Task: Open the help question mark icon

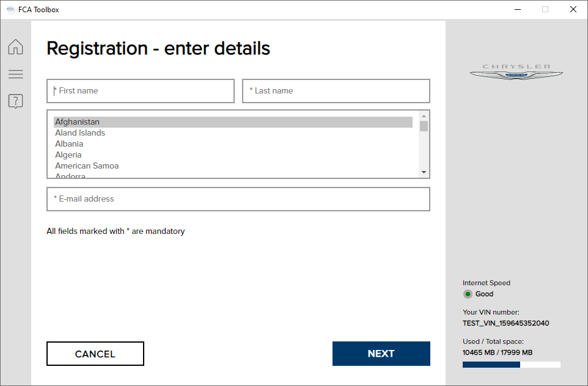Action: (15, 101)
